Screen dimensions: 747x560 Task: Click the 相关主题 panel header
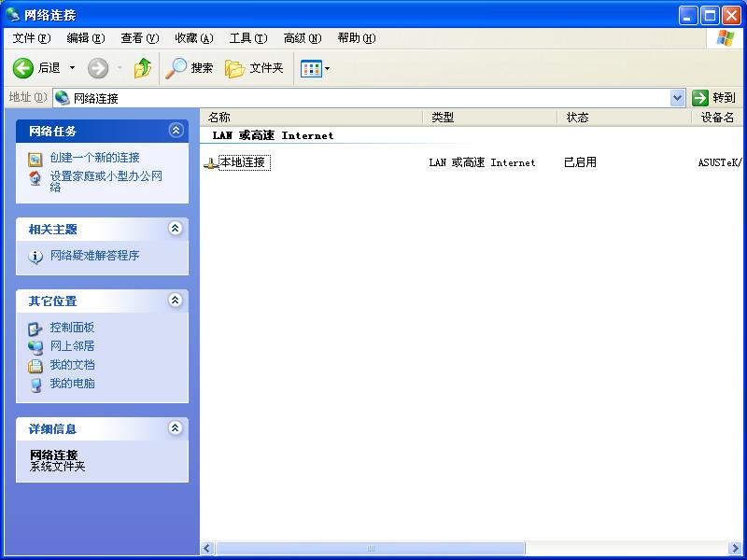point(102,229)
